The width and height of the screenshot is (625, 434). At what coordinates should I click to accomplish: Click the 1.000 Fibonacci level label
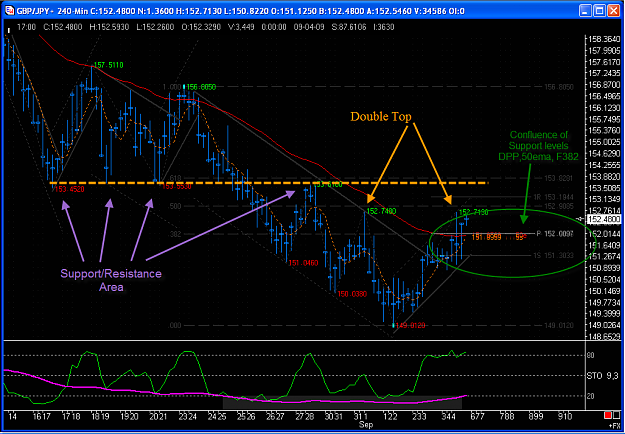(172, 87)
